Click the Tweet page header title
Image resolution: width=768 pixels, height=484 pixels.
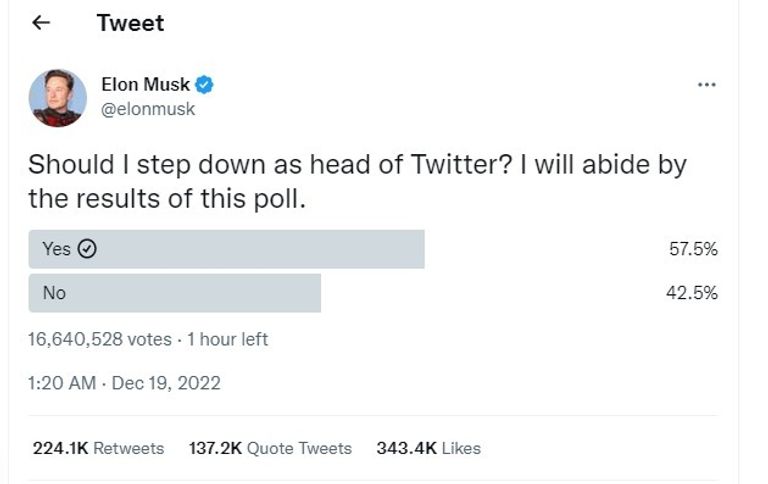point(130,23)
